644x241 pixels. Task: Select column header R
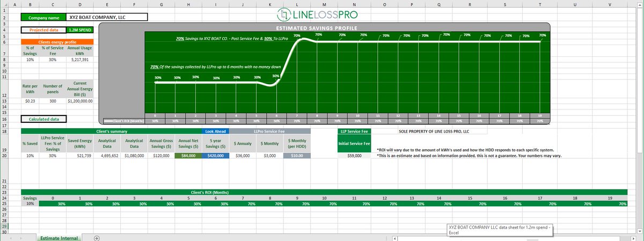(x=470, y=4)
